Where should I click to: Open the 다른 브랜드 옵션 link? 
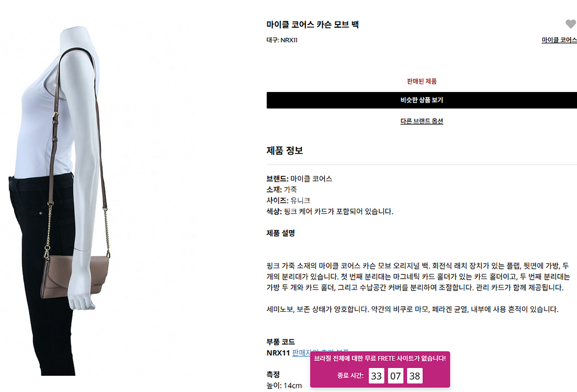tap(422, 121)
